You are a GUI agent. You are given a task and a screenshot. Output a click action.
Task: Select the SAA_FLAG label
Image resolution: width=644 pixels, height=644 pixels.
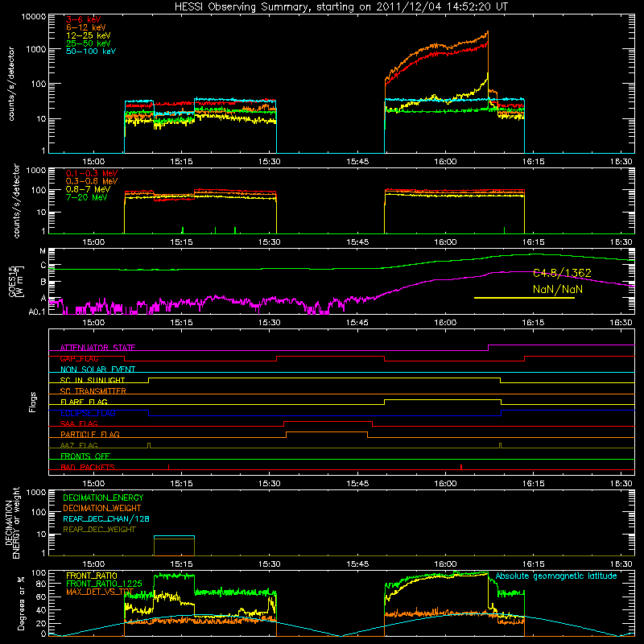pyautogui.click(x=79, y=424)
